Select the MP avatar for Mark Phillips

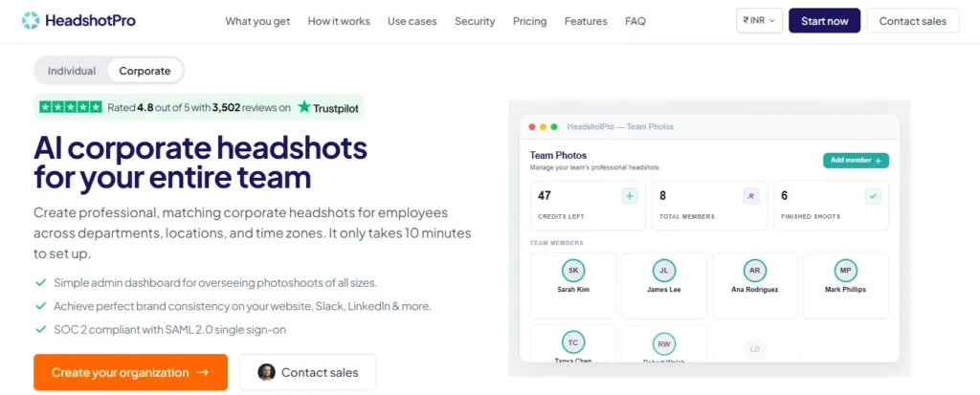point(846,271)
